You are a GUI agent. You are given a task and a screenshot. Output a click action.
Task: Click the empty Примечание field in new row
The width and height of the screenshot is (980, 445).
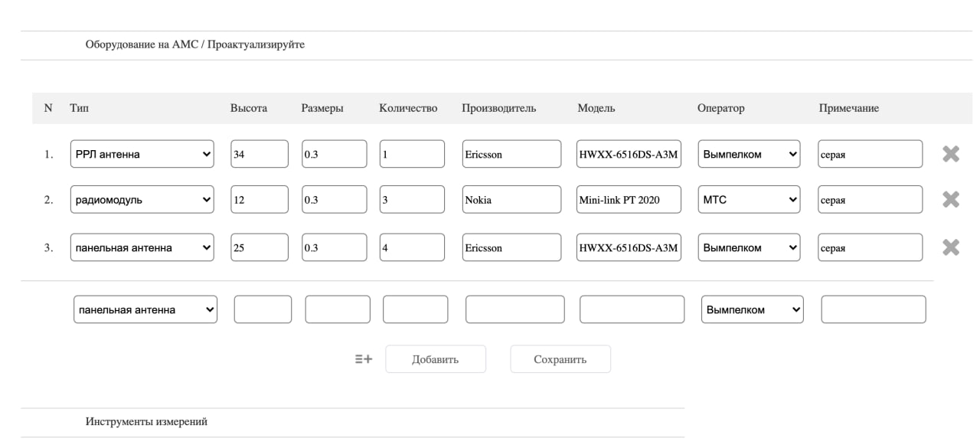tap(874, 309)
